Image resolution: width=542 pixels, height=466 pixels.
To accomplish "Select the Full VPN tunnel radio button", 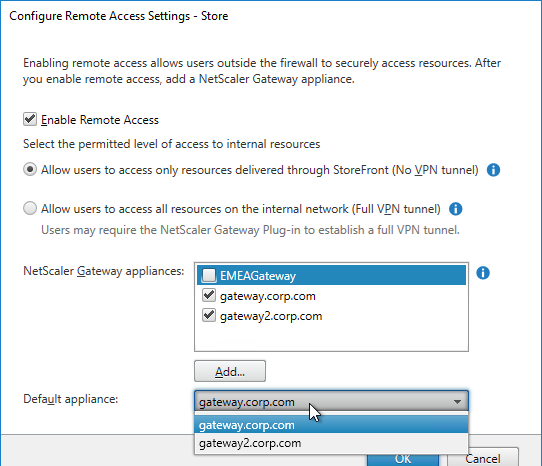I will (30, 209).
